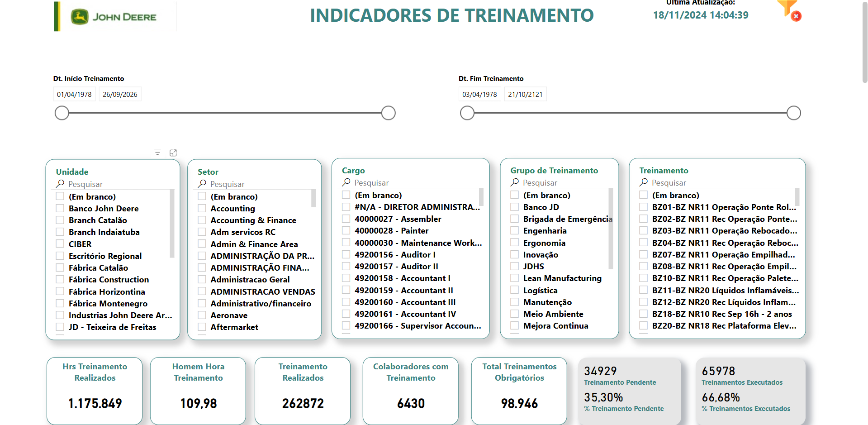Click the 49200160 - Accountant III label
Viewport: 868px width, 425px height.
405,302
